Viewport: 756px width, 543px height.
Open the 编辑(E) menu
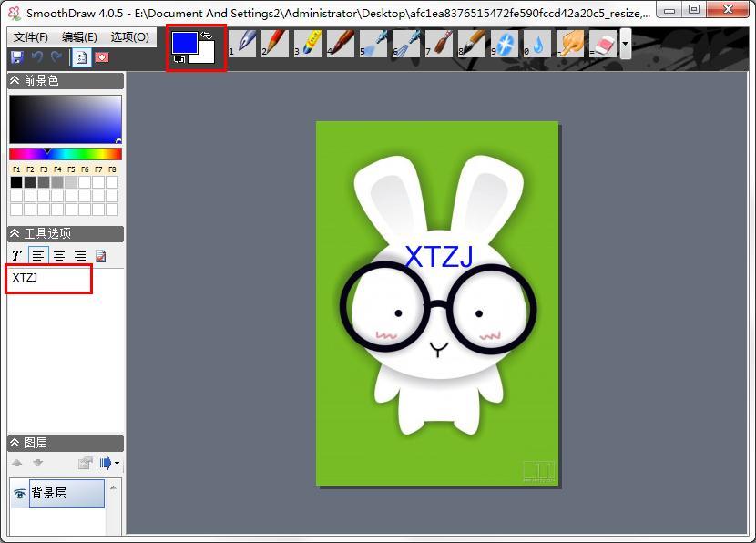pyautogui.click(x=79, y=37)
